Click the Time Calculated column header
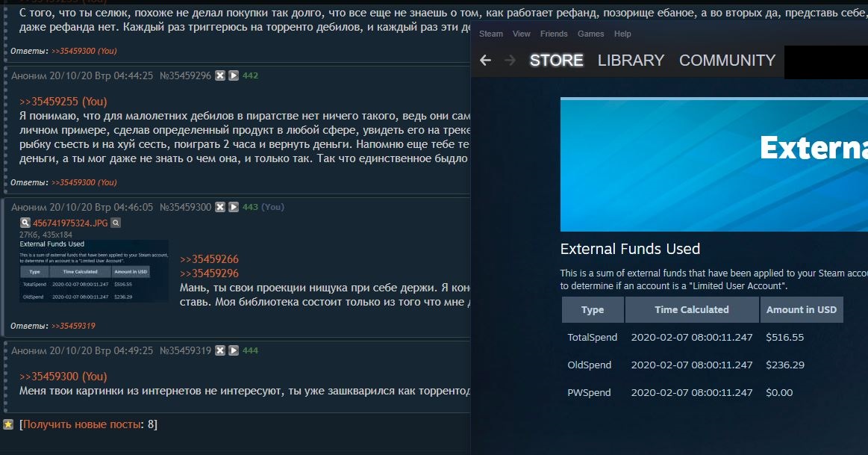The height and width of the screenshot is (455, 868). click(x=692, y=310)
